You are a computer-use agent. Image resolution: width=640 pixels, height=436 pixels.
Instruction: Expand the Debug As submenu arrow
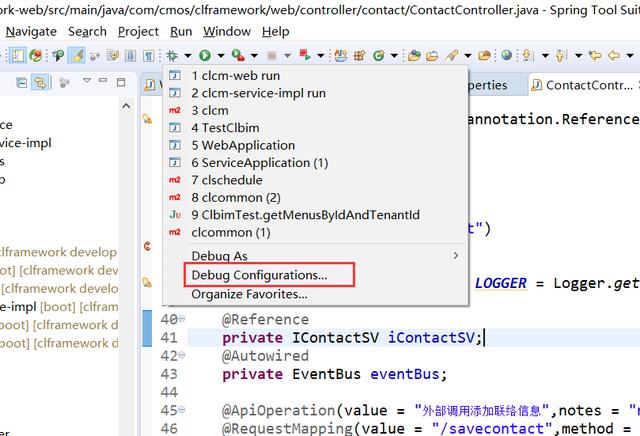[456, 256]
